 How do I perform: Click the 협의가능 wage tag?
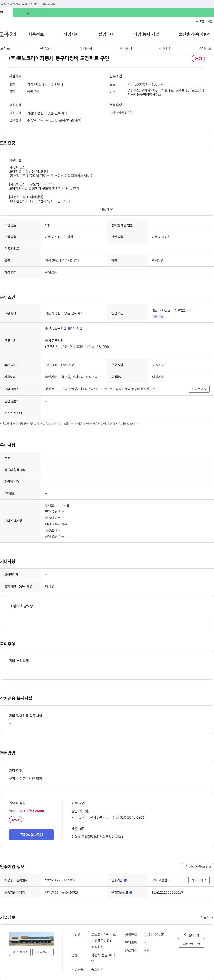click(x=158, y=316)
